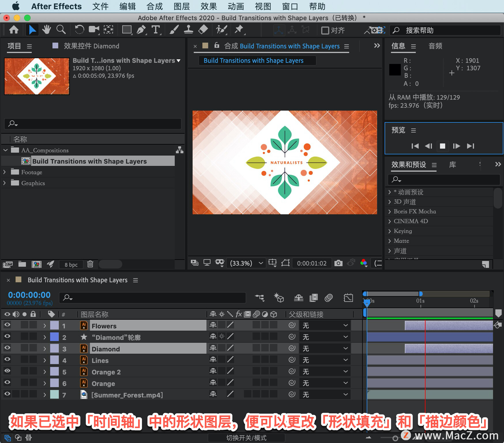Image resolution: width=504 pixels, height=443 pixels.
Task: Select the Zoom magnifier tool
Action: click(61, 30)
